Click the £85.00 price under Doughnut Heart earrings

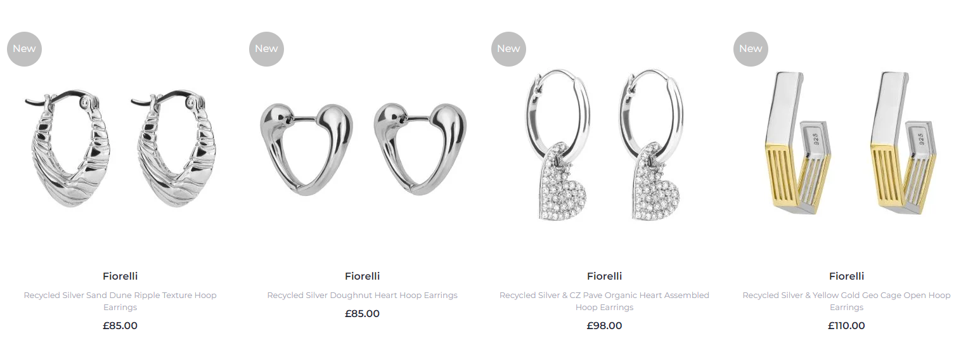(x=362, y=314)
